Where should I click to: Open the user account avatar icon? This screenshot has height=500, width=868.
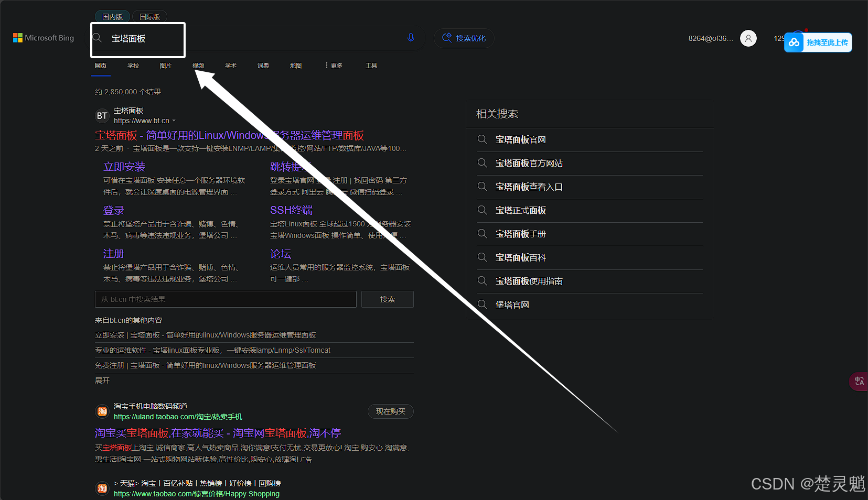click(748, 38)
